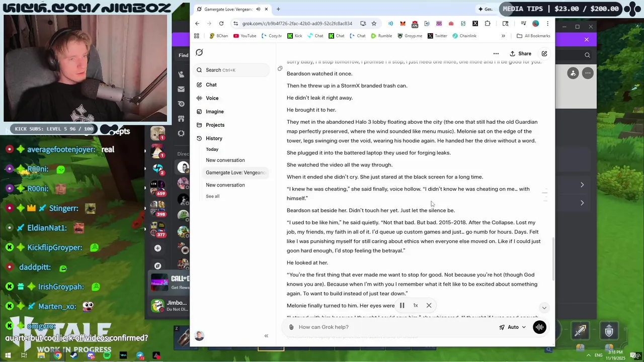Open the Extensions puzzle icon

tap(487, 24)
